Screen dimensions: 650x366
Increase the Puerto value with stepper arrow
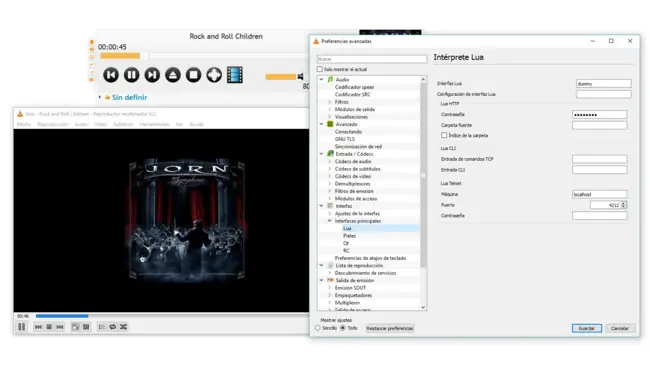[623, 203]
